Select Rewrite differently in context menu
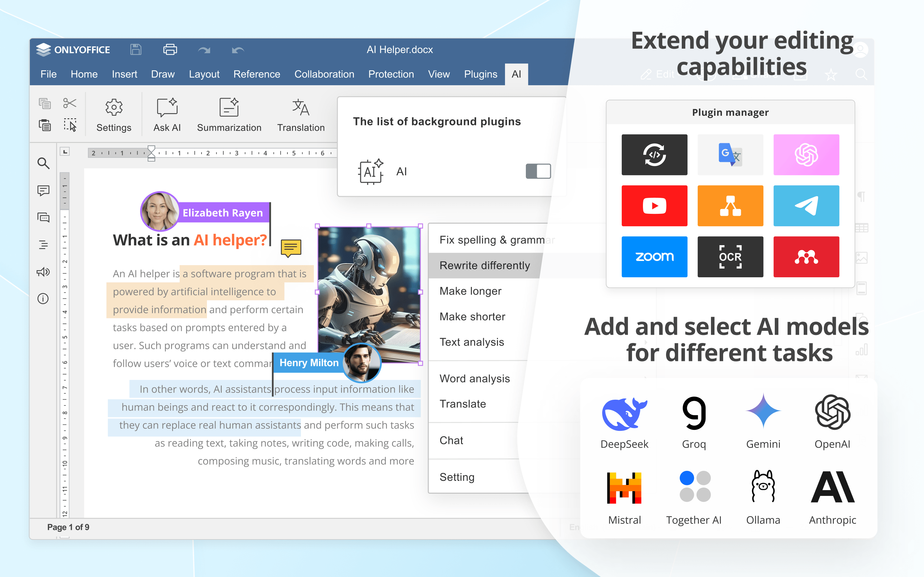924x577 pixels. click(484, 265)
